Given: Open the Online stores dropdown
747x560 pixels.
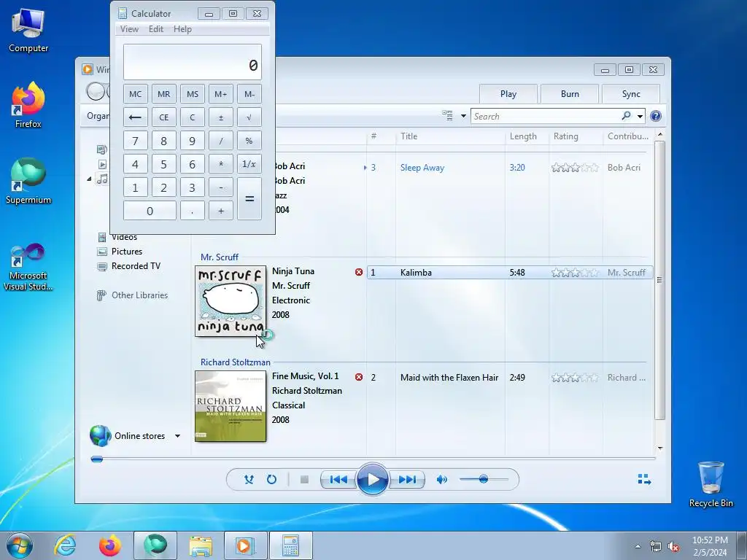Looking at the screenshot, I should tap(177, 436).
